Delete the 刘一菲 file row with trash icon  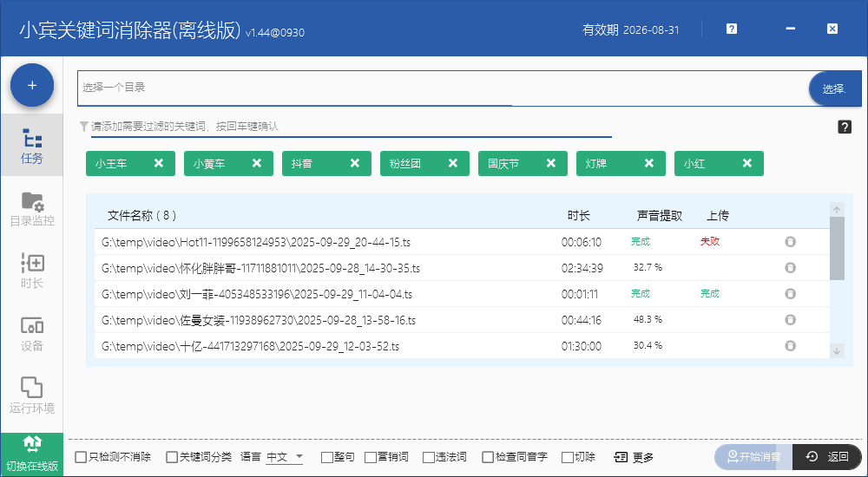coord(790,294)
